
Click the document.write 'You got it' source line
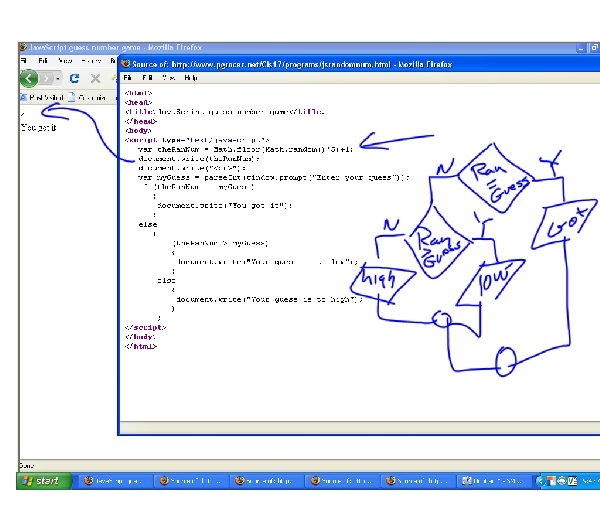(x=224, y=205)
